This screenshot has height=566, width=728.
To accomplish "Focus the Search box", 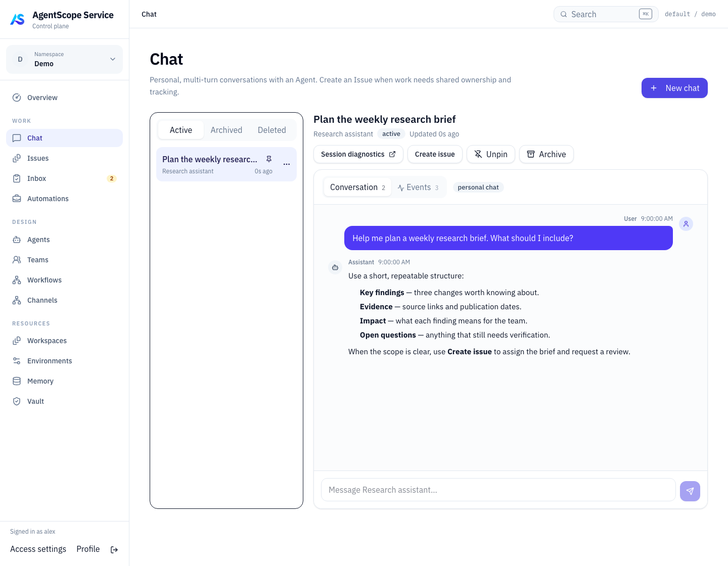I will (606, 14).
